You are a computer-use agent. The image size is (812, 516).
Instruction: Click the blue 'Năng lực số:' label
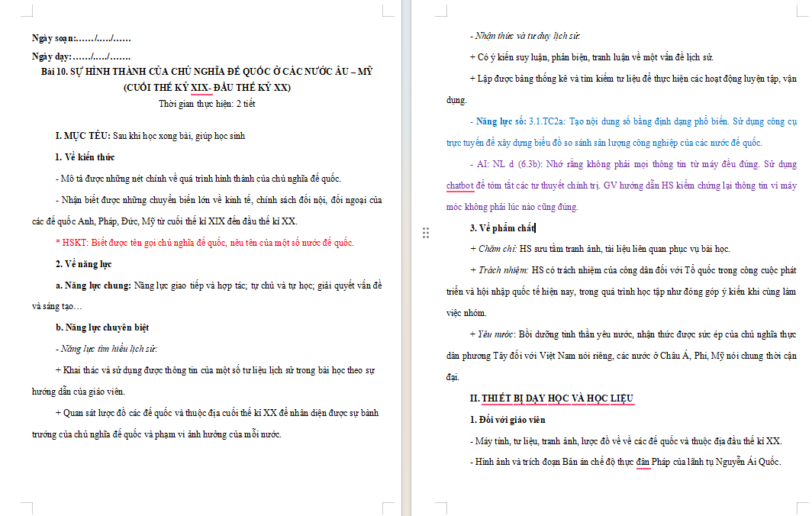(501, 121)
